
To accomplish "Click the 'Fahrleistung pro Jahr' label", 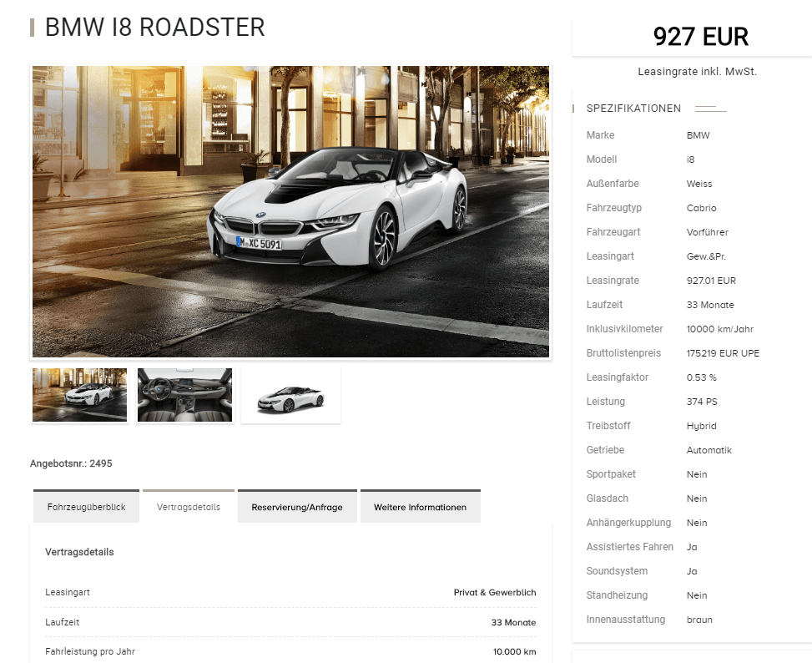I will tap(90, 651).
